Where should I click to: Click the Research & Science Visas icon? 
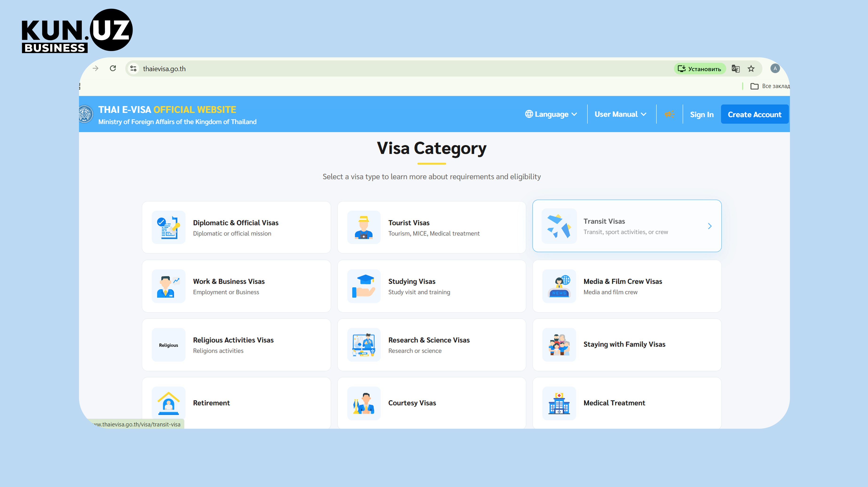364,345
